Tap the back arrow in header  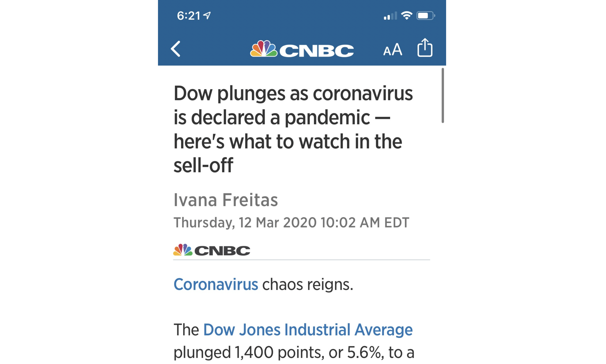tap(176, 49)
